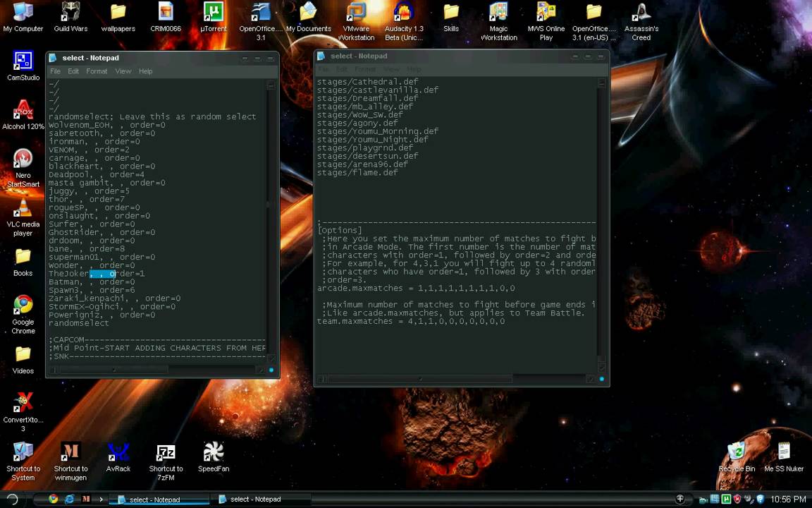
Task: Launch µTorrent from the desktop
Action: click(214, 18)
